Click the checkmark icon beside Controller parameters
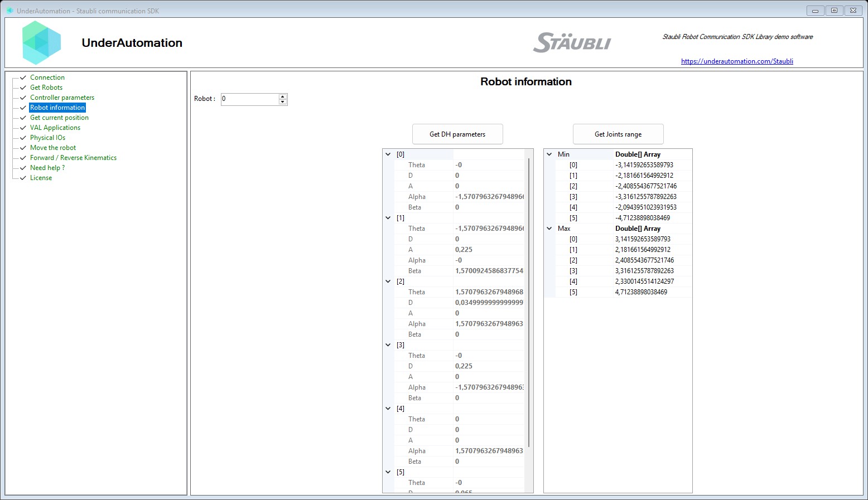 coord(23,98)
